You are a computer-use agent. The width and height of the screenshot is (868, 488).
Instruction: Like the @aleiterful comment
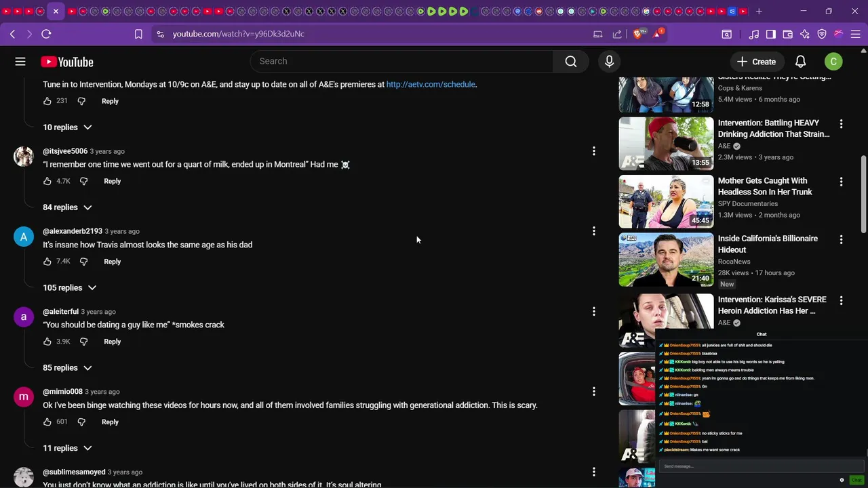tap(47, 342)
